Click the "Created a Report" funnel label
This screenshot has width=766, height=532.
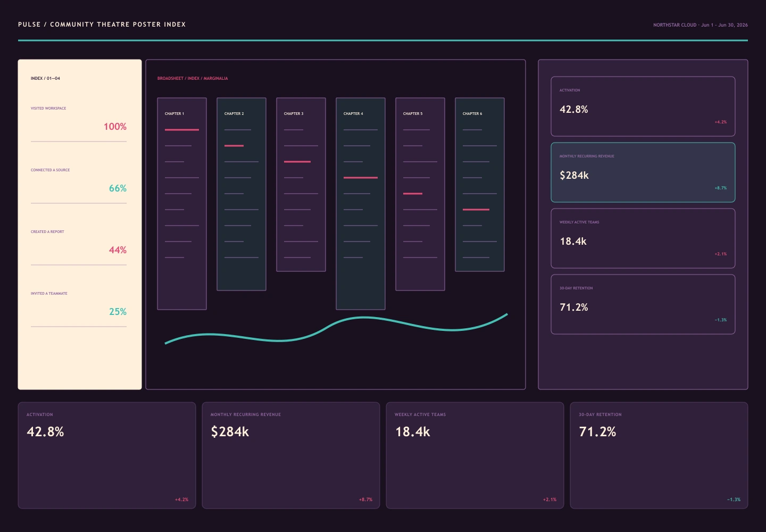47,232
